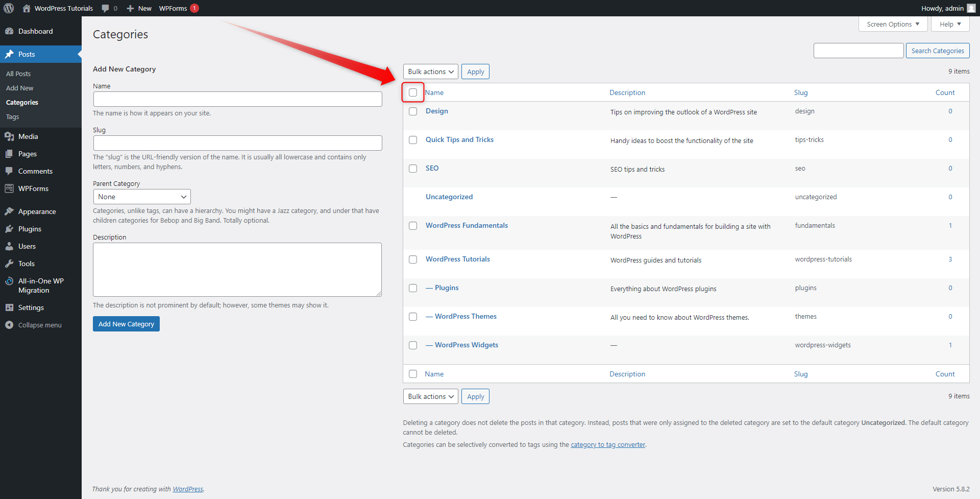Open the Howdy, admin account menu
The height and width of the screenshot is (499, 980).
[948, 8]
